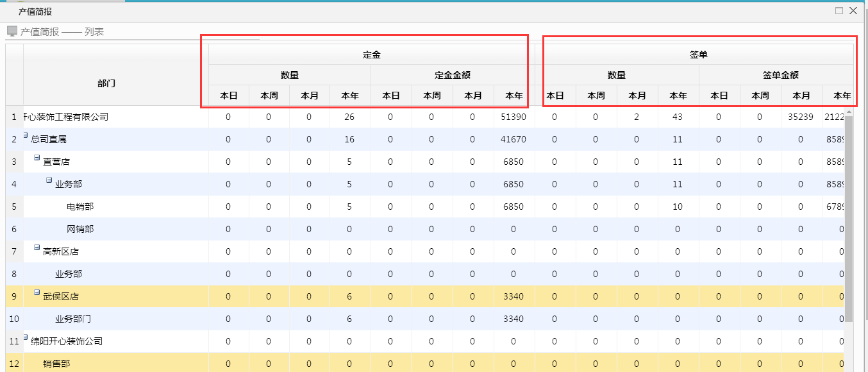Collapse the 总司直属 tree node
Screen dimensions: 868x372
26,135
